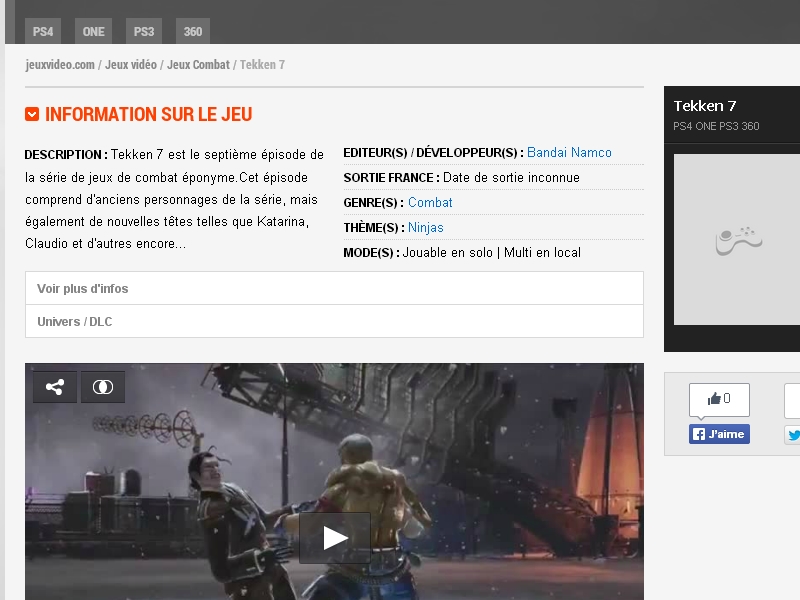This screenshot has height=600, width=800.
Task: Collapse the Information sur le jeu section arrow
Action: pyautogui.click(x=32, y=114)
